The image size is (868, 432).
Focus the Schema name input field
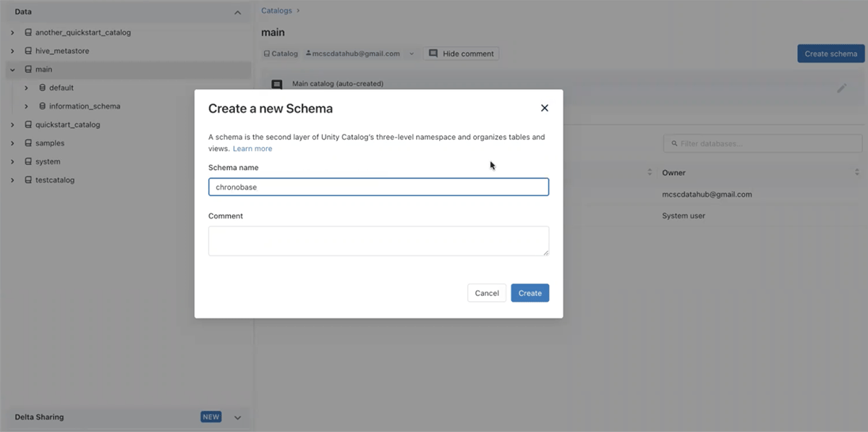coord(378,187)
